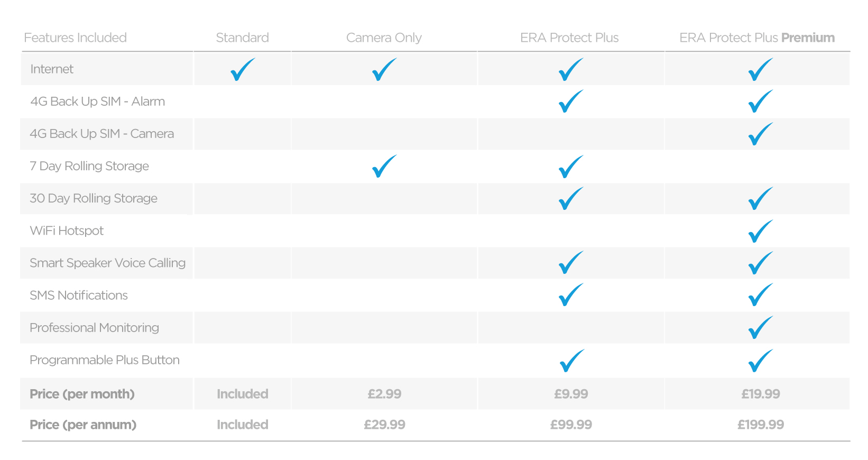Click 4G Camera SIM checkmark in Premium column
868x460 pixels.
click(x=760, y=134)
